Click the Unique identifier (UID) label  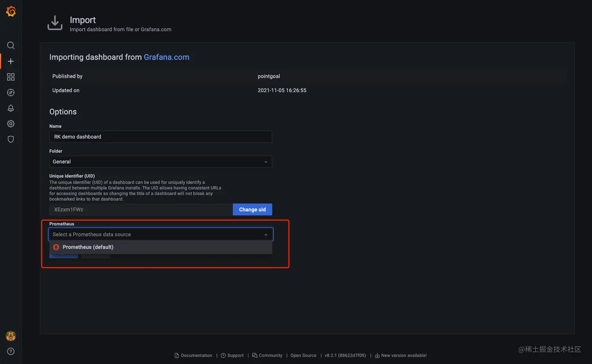point(72,176)
